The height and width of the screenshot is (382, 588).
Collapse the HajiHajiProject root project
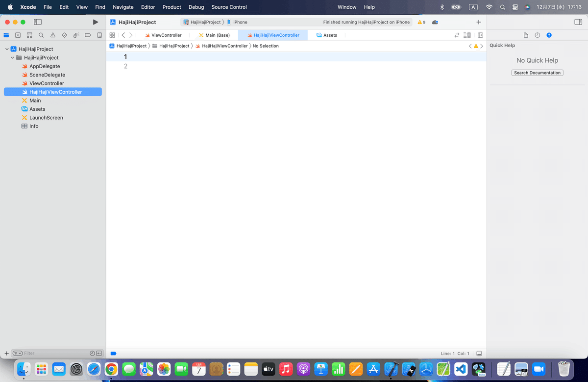tap(7, 49)
